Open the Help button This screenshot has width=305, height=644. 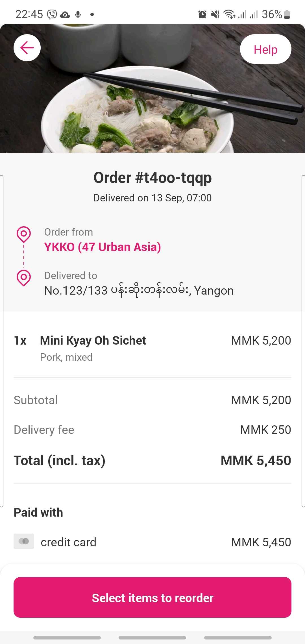(x=265, y=49)
